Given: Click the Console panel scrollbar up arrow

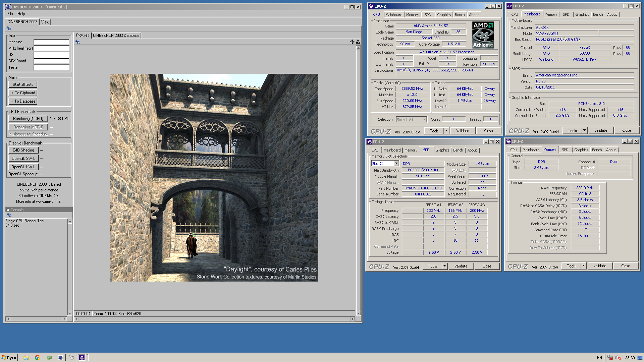Looking at the screenshot, I should pyautogui.click(x=70, y=221).
